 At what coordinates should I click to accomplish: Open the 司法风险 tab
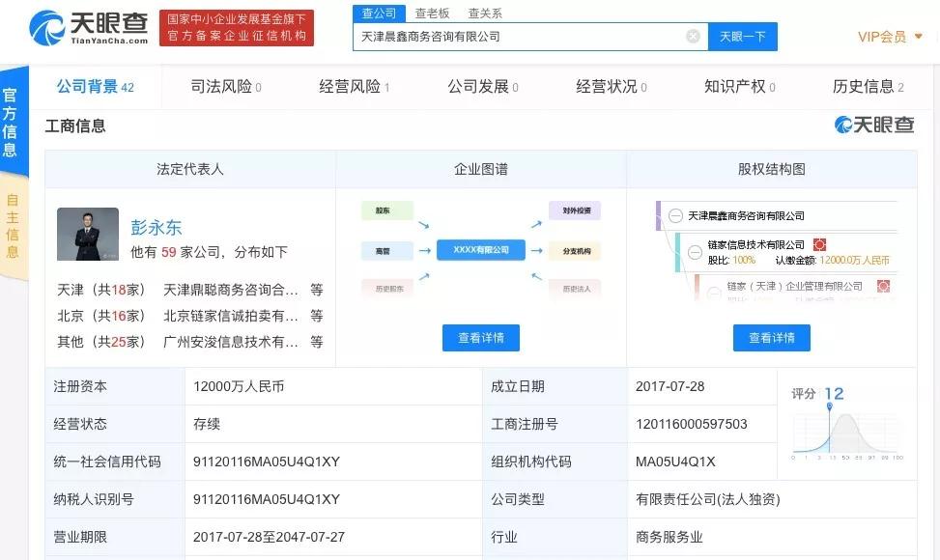coord(226,87)
